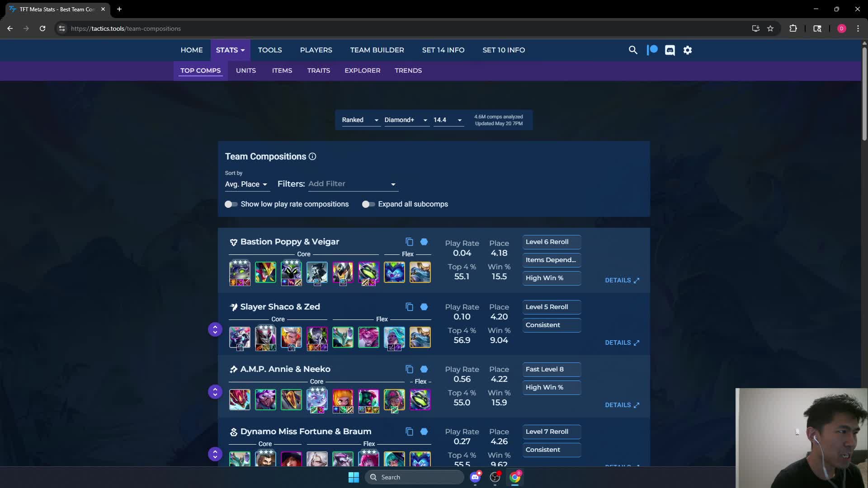
Task: Bookmark this page with the star icon
Action: [770, 28]
